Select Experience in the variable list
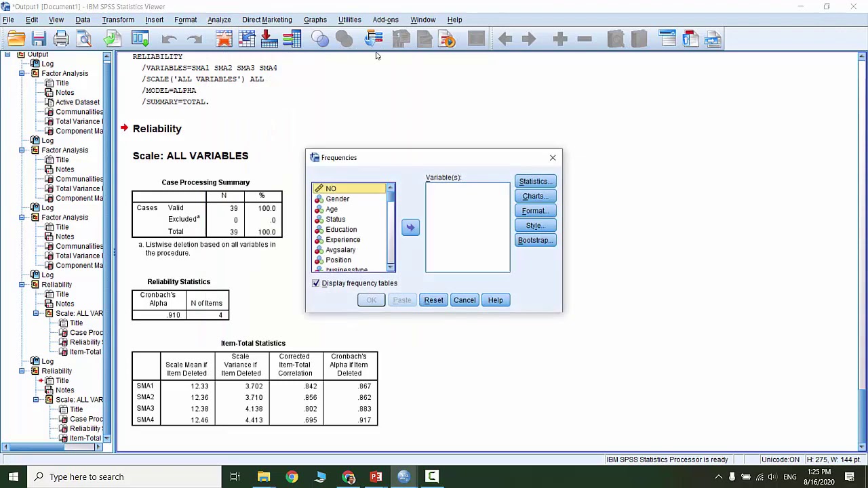Screen dimensions: 868x488 (342, 239)
